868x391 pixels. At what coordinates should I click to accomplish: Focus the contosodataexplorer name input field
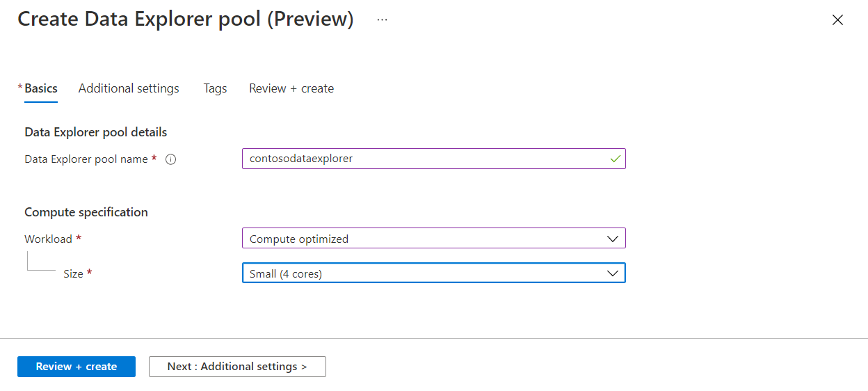click(424, 159)
